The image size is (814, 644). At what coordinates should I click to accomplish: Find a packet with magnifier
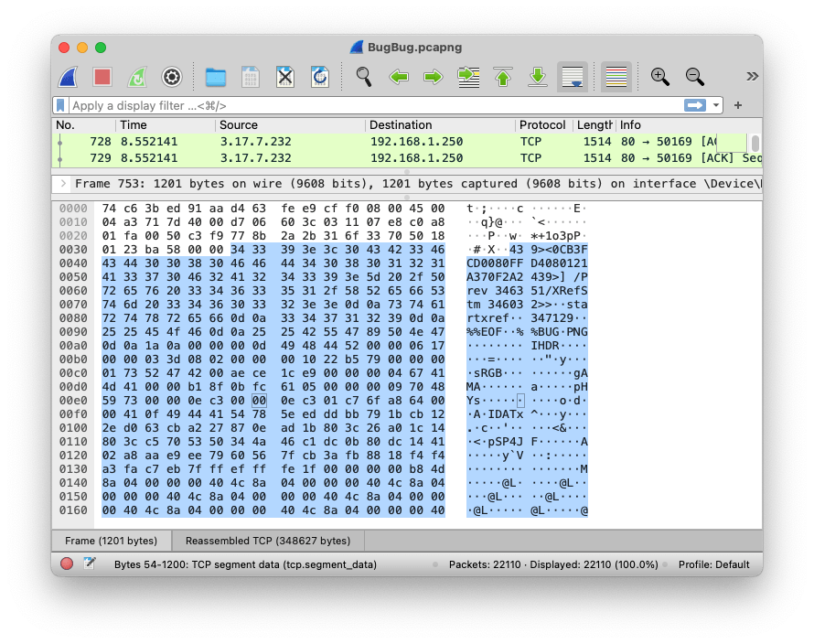point(363,77)
